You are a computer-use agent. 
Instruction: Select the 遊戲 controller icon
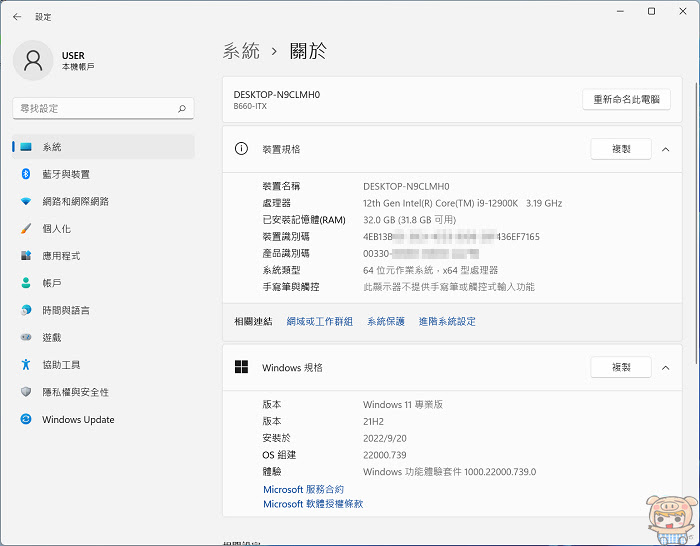26,337
